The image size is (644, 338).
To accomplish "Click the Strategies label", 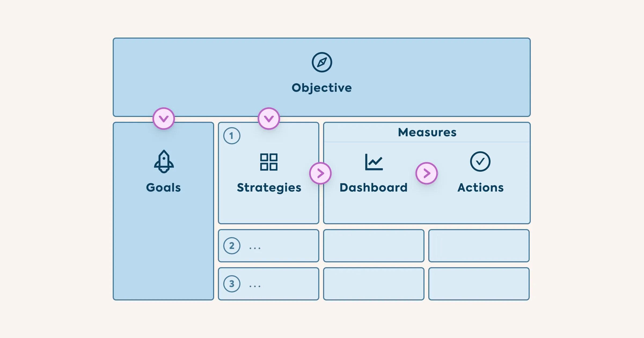I will [269, 188].
